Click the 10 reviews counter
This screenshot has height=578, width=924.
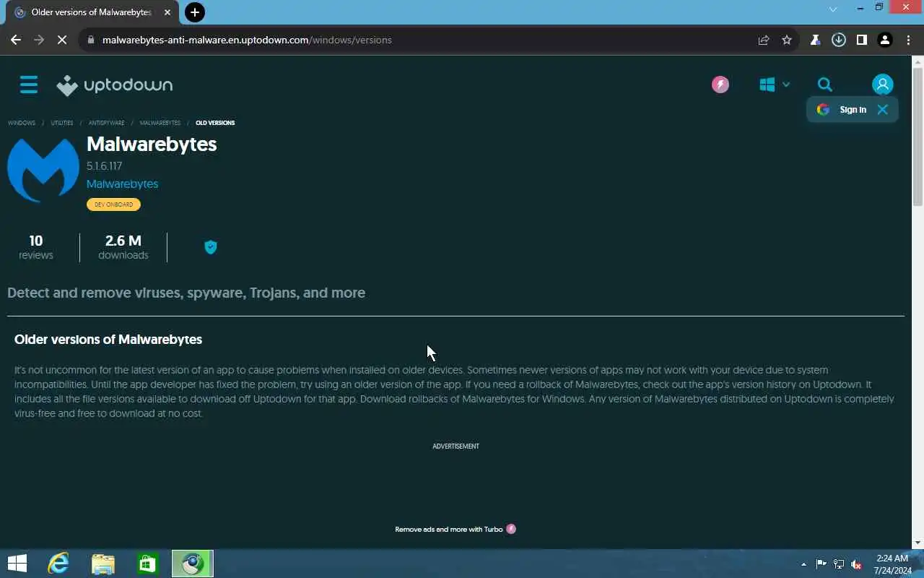[x=36, y=246]
